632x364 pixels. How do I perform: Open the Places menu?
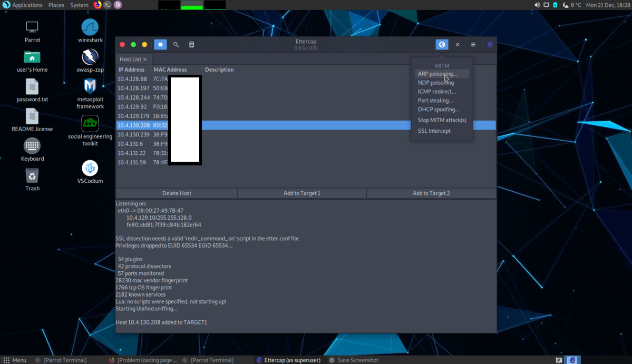[56, 5]
